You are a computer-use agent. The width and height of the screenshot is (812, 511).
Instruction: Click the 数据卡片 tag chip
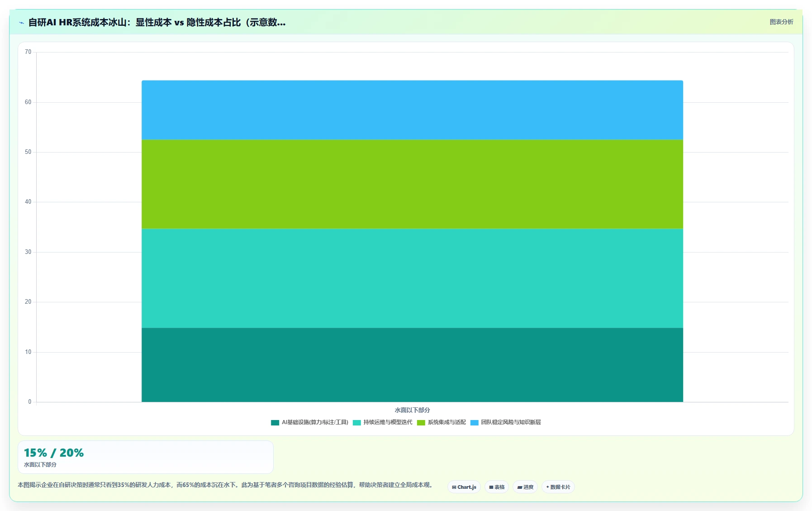(558, 487)
